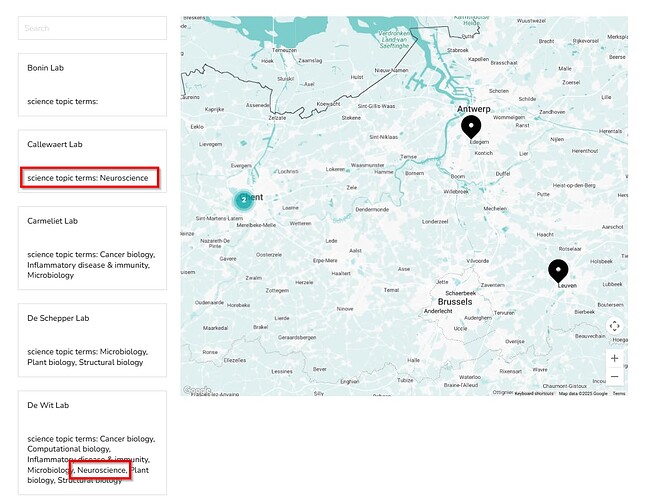Image resolution: width=646 pixels, height=499 pixels.
Task: Click the Aalst label on the map
Action: tap(355, 251)
